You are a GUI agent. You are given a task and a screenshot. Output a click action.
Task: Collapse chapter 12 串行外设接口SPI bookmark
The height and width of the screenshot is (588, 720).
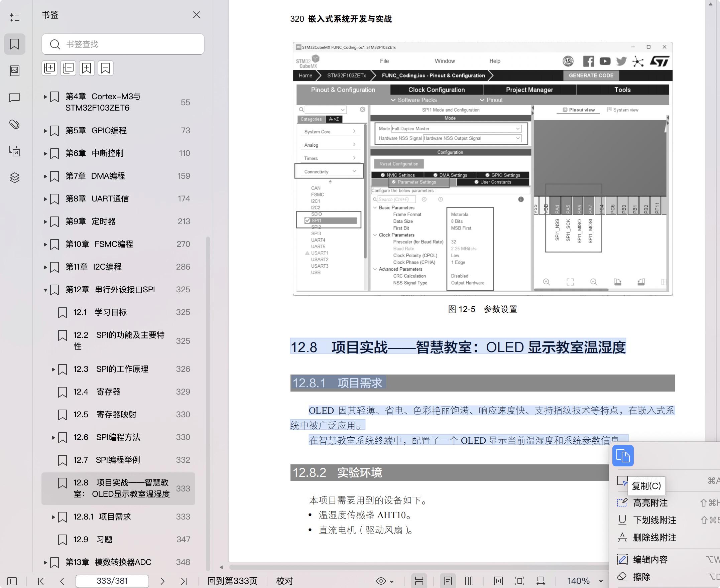45,290
